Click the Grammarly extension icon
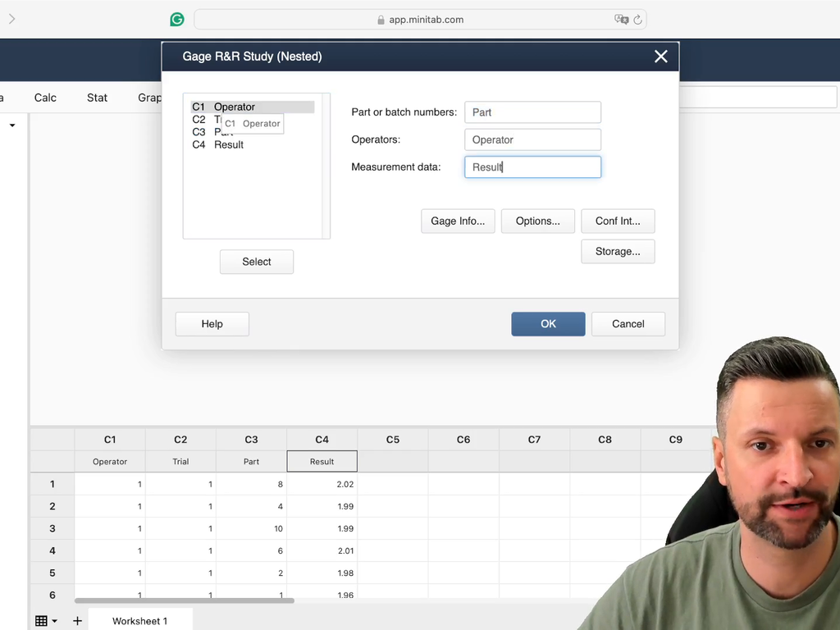 coord(177,20)
